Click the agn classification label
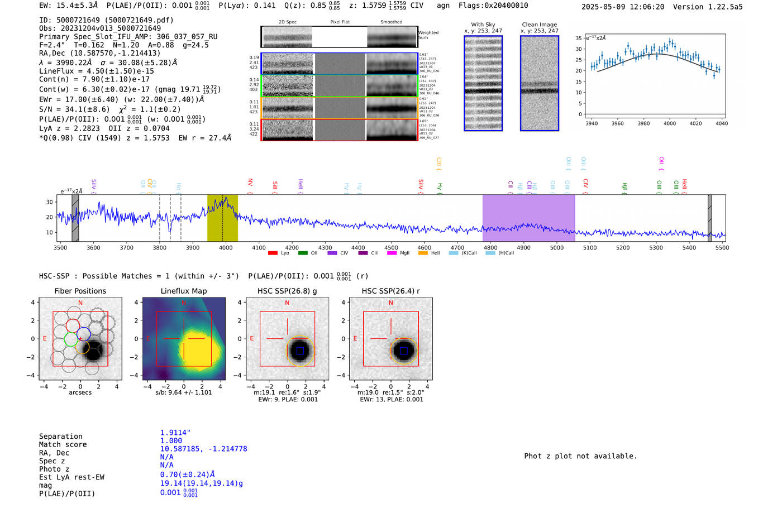782x532 pixels. tap(443, 6)
